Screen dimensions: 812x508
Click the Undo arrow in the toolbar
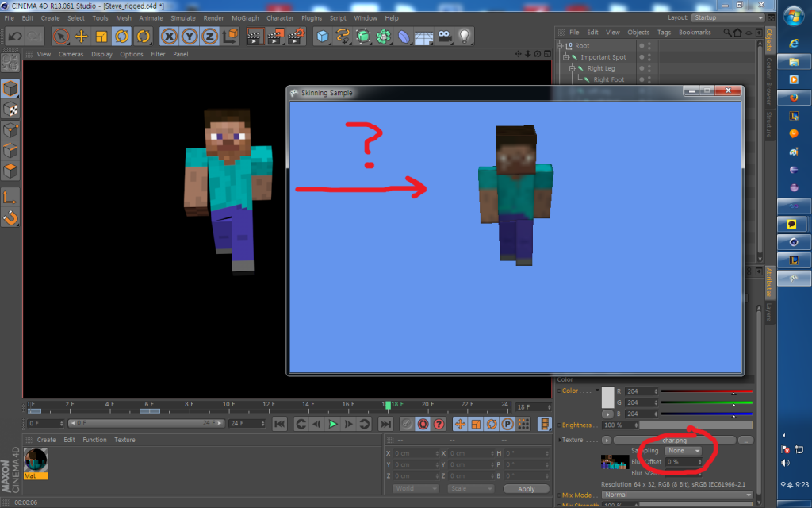pyautogui.click(x=15, y=37)
